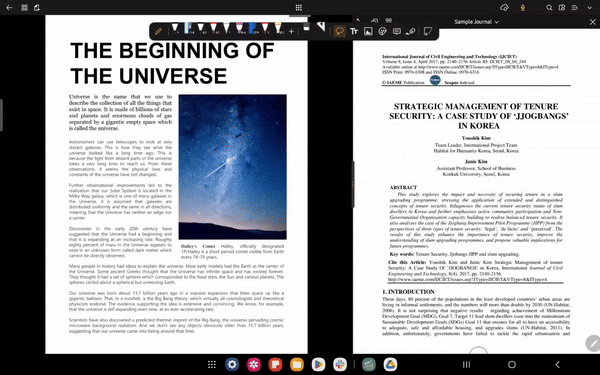Insert an image with picture icon
This screenshot has width=600, height=375.
pos(368,31)
